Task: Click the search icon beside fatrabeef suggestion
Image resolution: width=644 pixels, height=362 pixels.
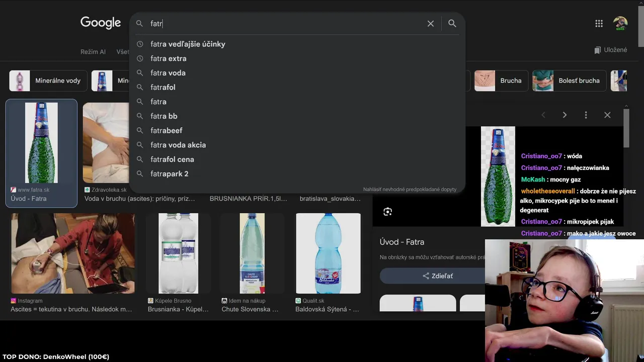Action: pyautogui.click(x=140, y=130)
